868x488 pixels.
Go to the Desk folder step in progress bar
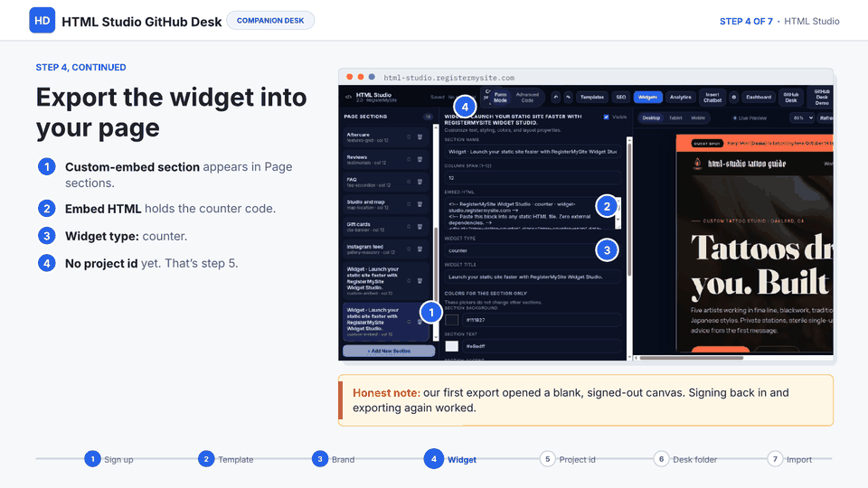pos(685,459)
